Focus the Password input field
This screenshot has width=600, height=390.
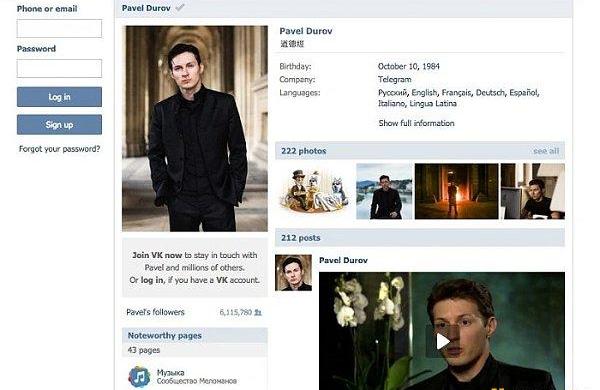(x=59, y=69)
